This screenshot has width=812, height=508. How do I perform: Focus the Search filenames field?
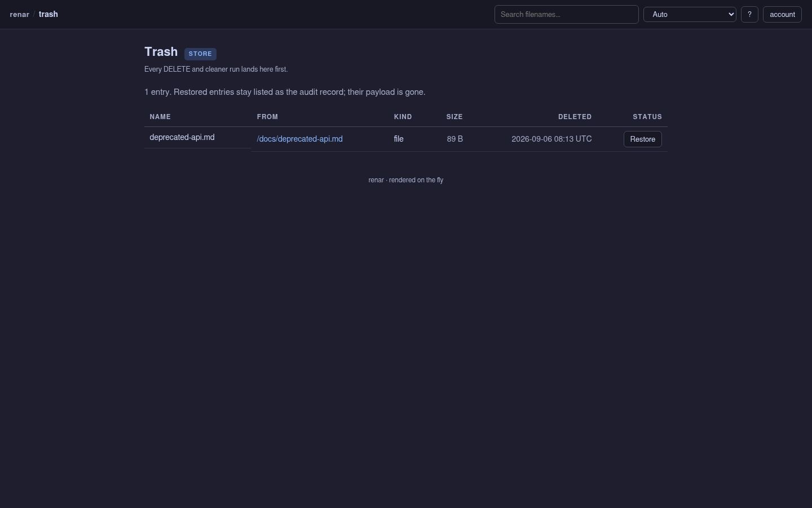click(x=566, y=15)
